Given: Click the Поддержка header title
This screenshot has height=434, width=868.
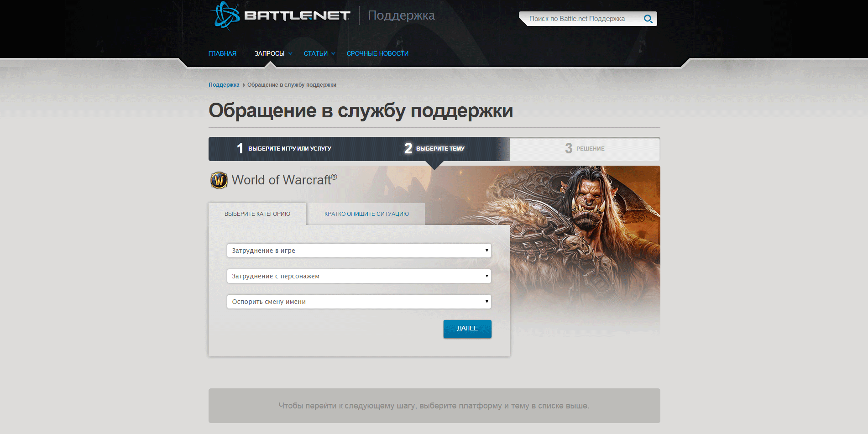Looking at the screenshot, I should pos(401,16).
